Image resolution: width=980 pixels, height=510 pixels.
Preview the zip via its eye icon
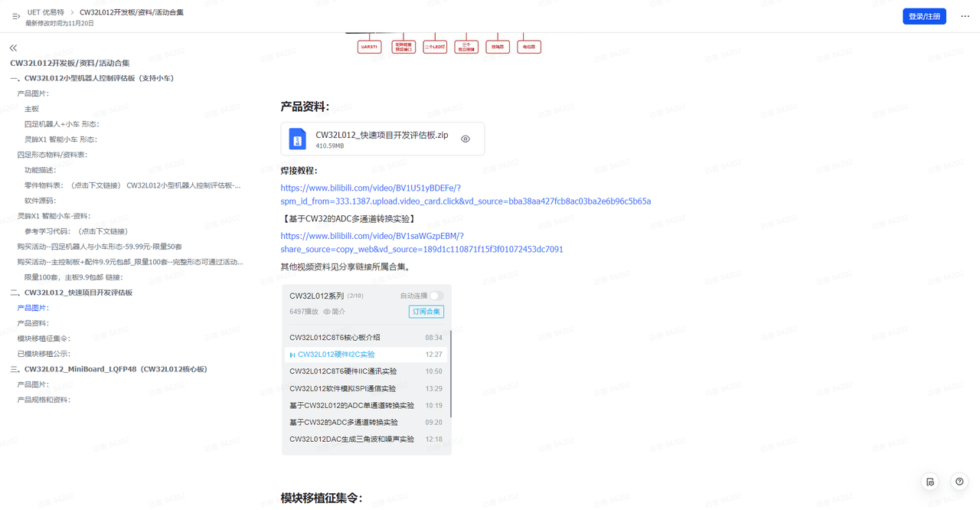[465, 139]
